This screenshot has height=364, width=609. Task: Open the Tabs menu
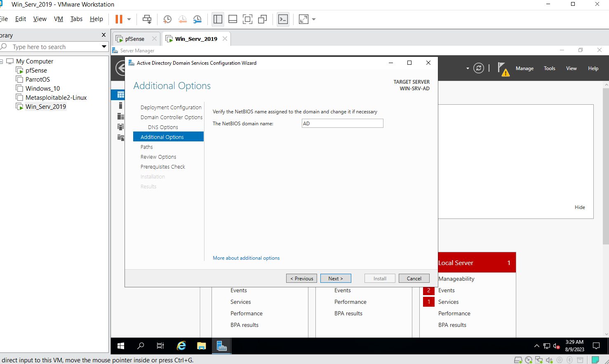76,19
